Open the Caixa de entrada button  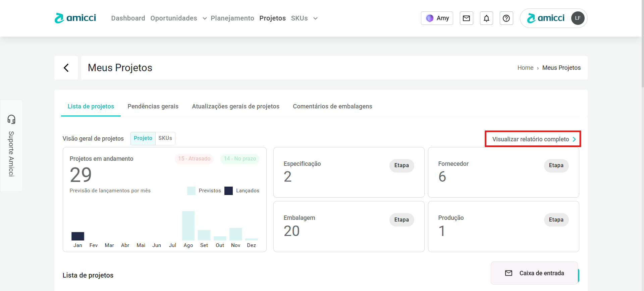tap(534, 273)
